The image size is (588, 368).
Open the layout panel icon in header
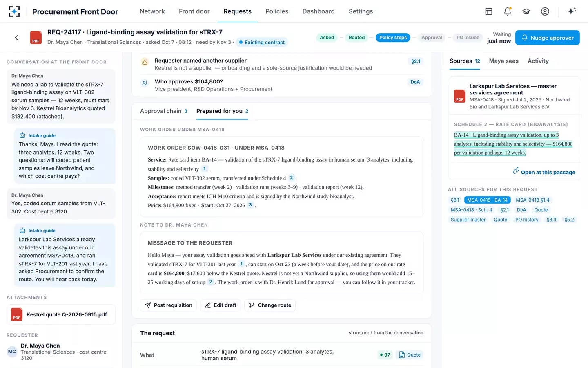click(489, 11)
